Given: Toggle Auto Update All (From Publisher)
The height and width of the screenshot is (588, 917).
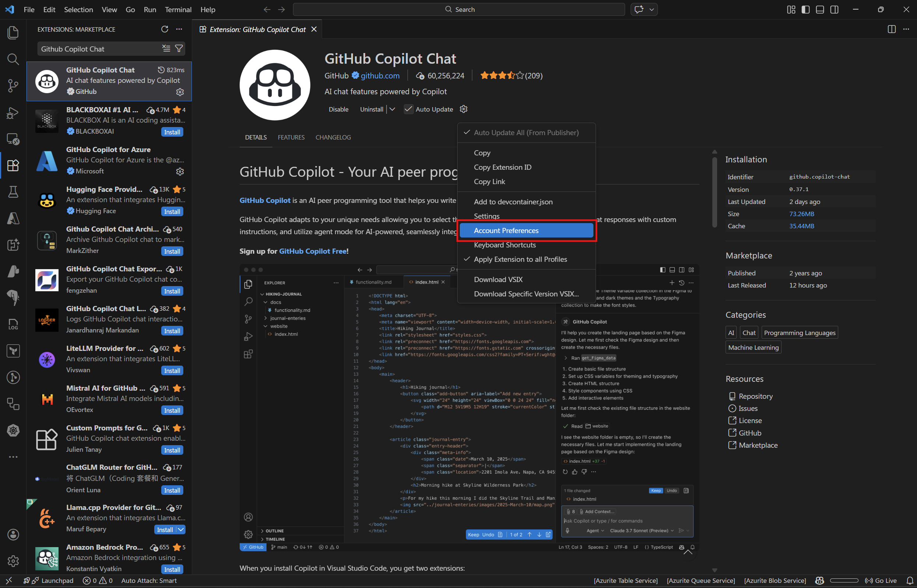Looking at the screenshot, I should tap(526, 133).
